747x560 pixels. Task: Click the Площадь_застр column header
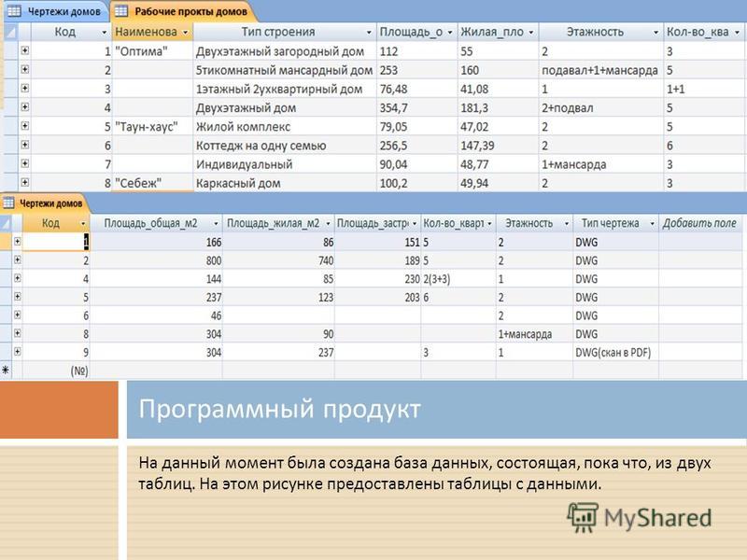tap(377, 223)
